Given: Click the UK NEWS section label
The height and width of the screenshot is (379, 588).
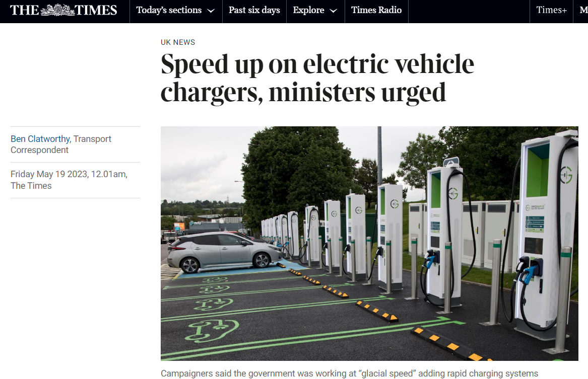Looking at the screenshot, I should click(178, 42).
